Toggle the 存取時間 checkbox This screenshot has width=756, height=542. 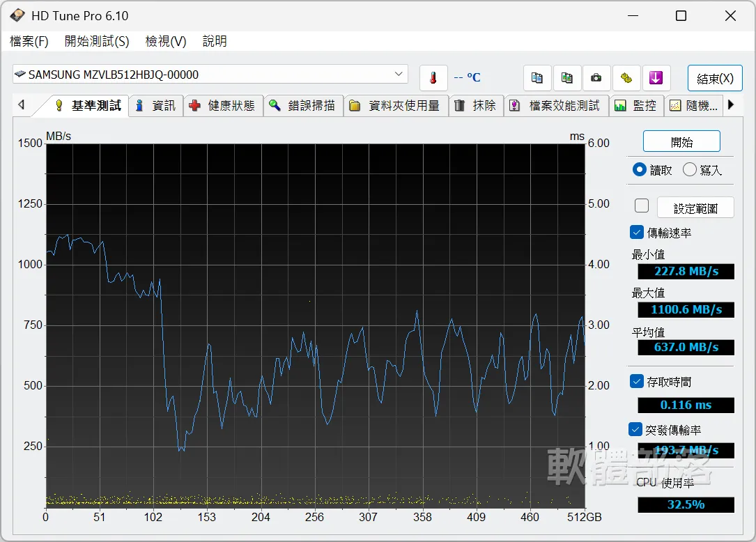point(636,382)
